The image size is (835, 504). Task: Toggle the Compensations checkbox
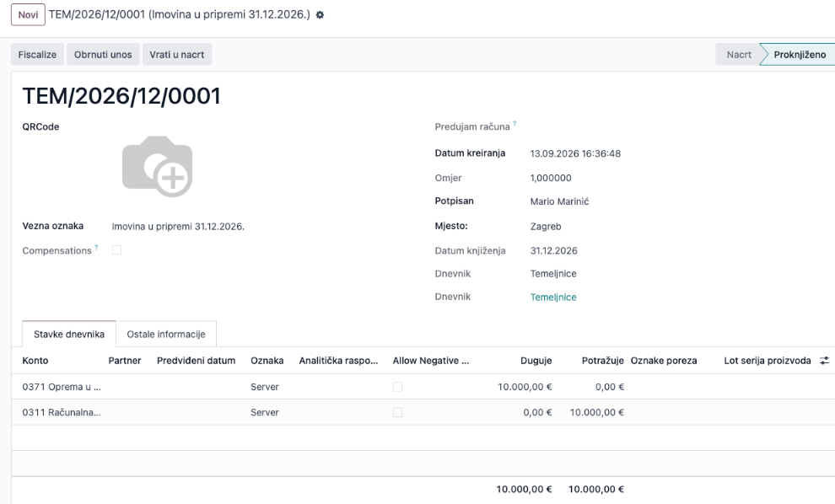[116, 250]
